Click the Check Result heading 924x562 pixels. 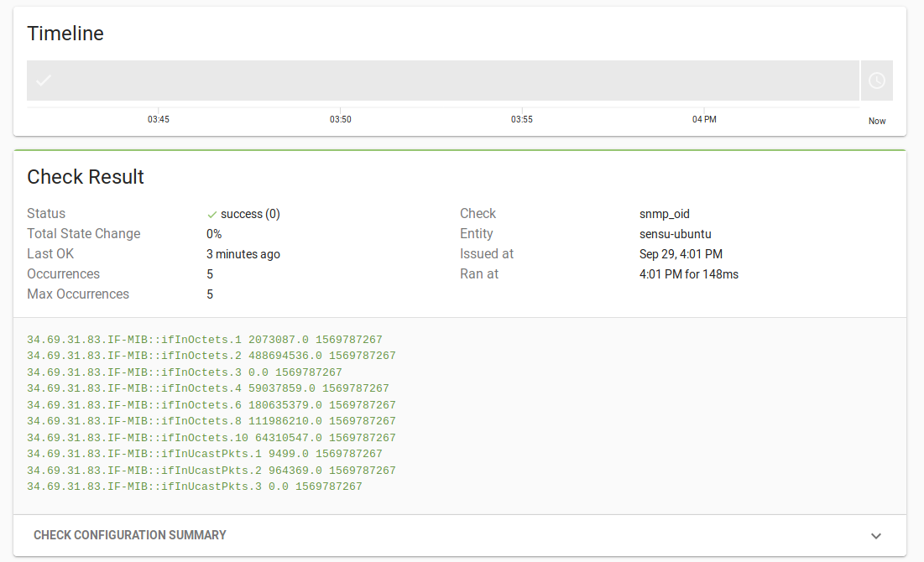coord(86,177)
